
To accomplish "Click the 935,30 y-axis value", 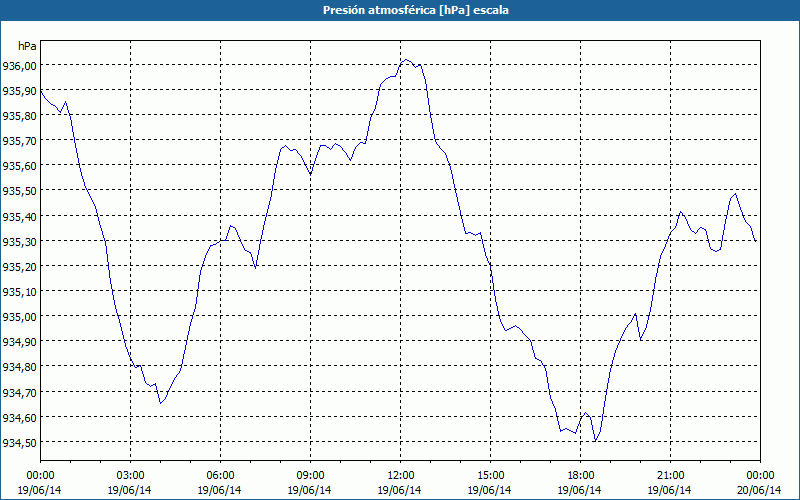I will [19, 241].
